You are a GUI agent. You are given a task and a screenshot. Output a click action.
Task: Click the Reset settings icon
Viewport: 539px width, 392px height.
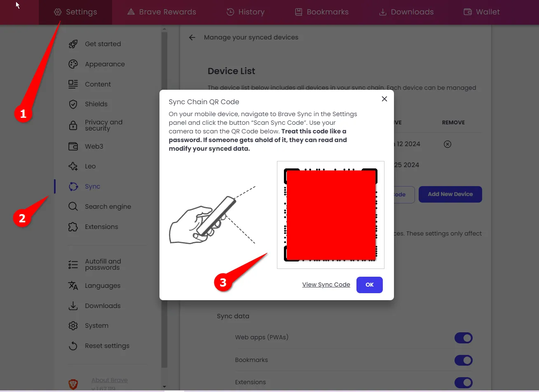point(73,346)
